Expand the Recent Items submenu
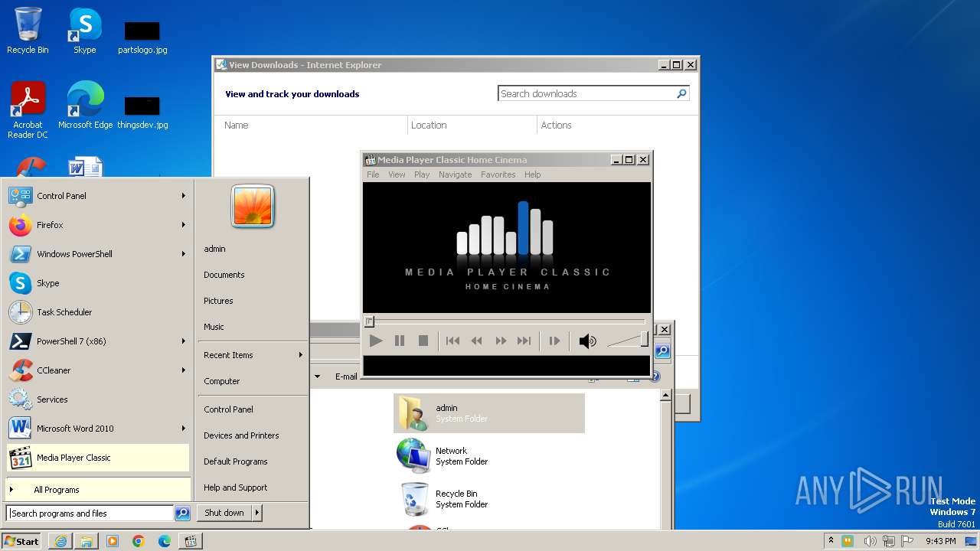Image resolution: width=980 pixels, height=551 pixels. [x=253, y=355]
